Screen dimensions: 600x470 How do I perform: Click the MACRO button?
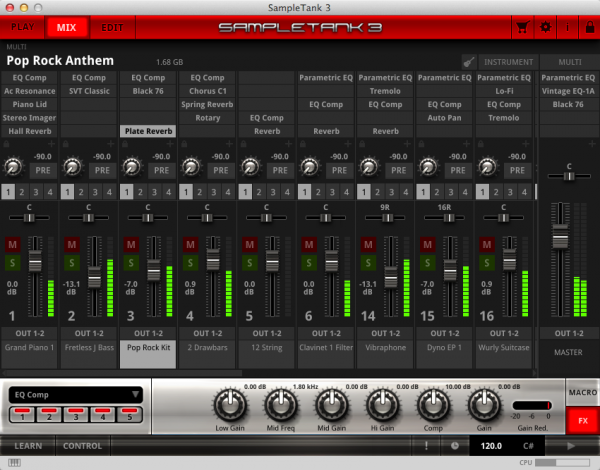point(581,394)
